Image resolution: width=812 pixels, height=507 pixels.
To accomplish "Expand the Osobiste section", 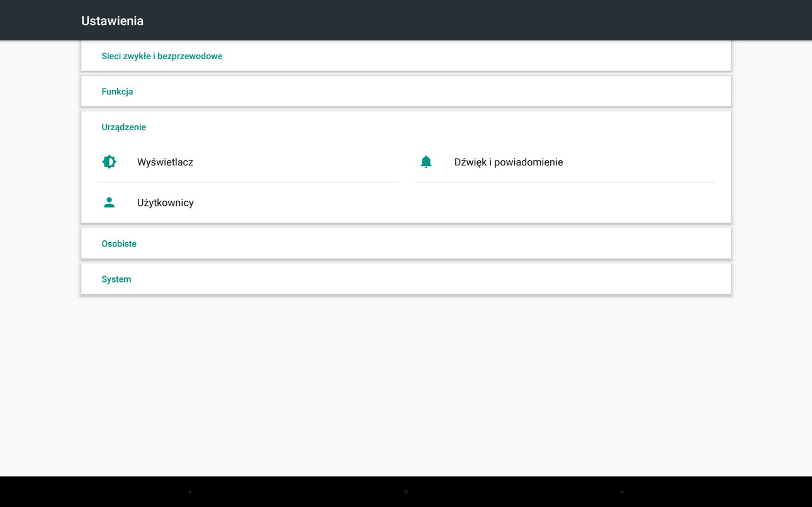I will coord(119,243).
